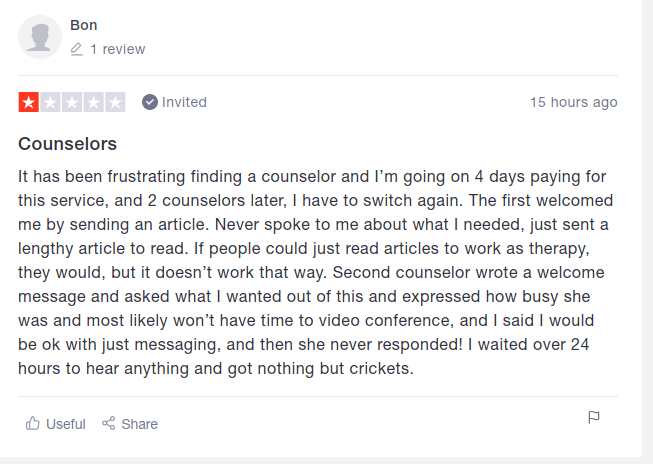
Task: Click the verified checkmark icon before Invited
Action: click(x=150, y=102)
